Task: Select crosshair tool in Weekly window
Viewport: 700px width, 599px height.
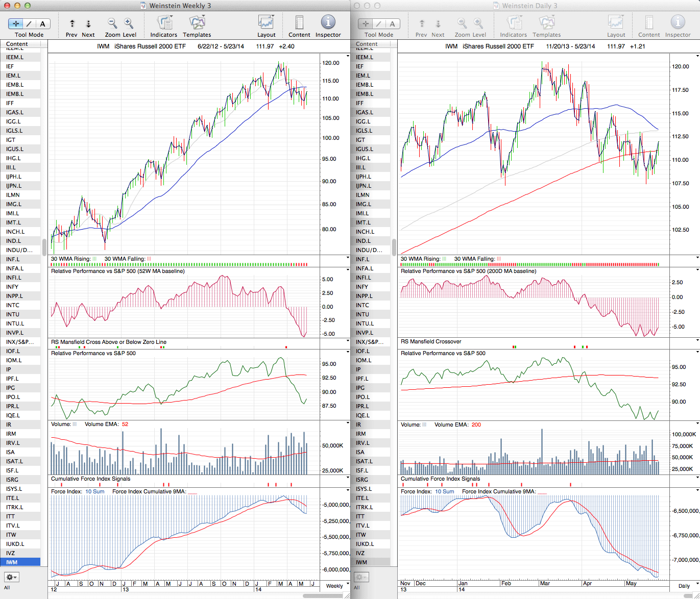Action: (16, 23)
